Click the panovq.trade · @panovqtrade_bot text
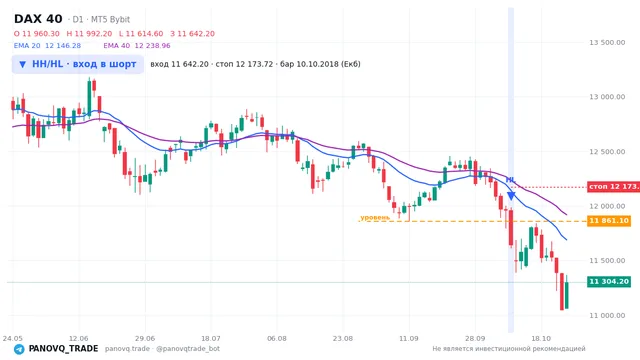The image size is (640, 360). pyautogui.click(x=162, y=349)
